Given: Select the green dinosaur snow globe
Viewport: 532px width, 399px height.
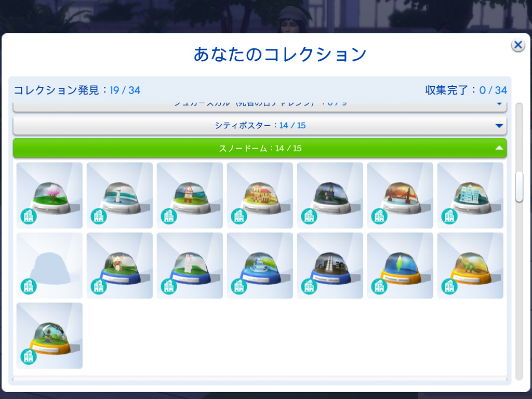Looking at the screenshot, I should [x=470, y=265].
